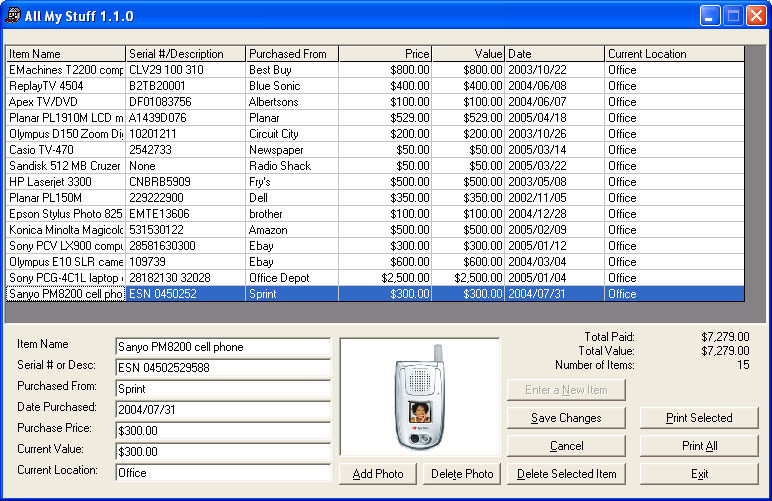The width and height of the screenshot is (772, 501).
Task: Click Delete Selected Item button
Action: (x=566, y=474)
